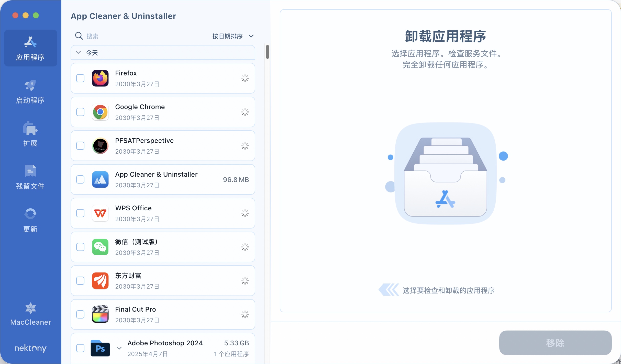The image size is (621, 364).
Task: Collapse the 今天 group
Action: tap(78, 52)
